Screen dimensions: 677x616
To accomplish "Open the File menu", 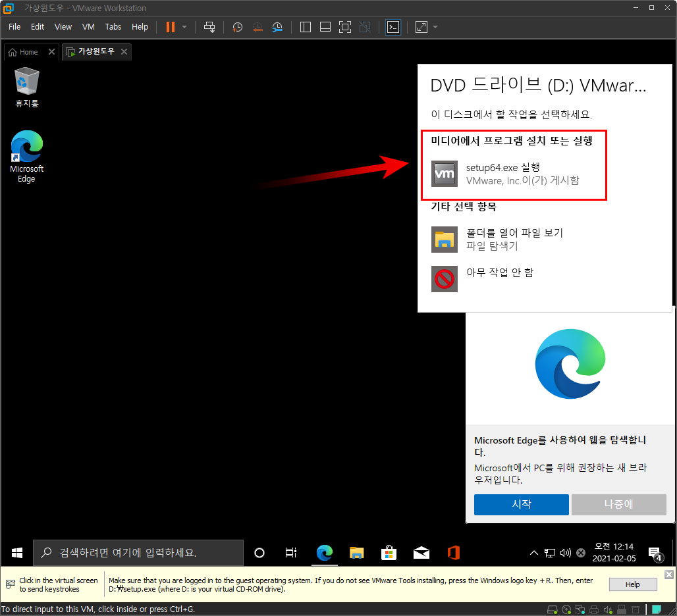I will pyautogui.click(x=14, y=27).
